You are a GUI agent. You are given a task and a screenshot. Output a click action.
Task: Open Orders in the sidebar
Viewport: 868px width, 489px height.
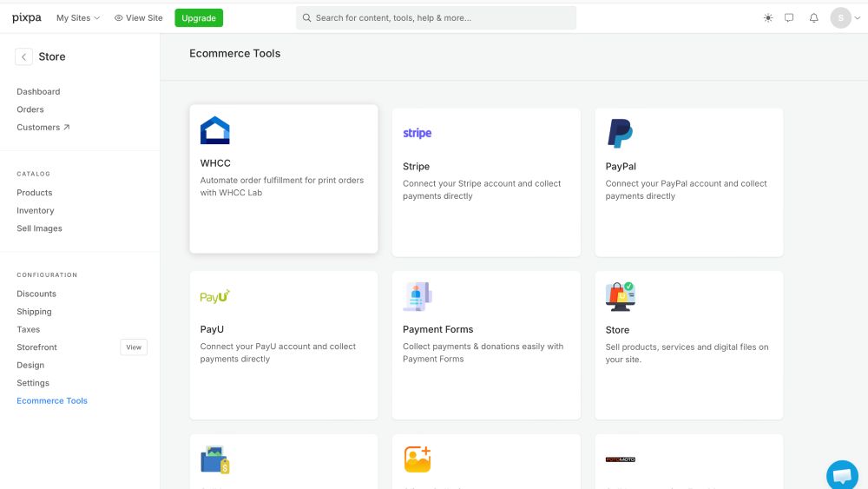click(30, 109)
